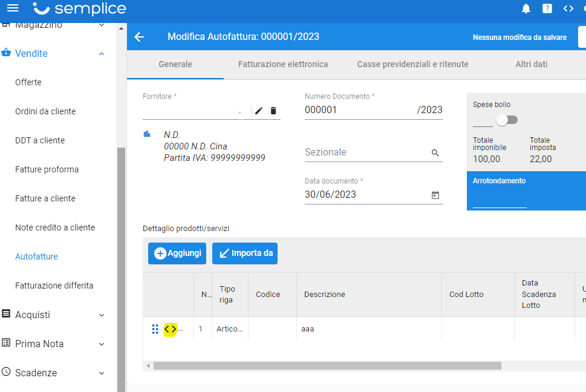Image resolution: width=586 pixels, height=392 pixels.
Task: Open Offerte in the sidebar
Action: pos(28,82)
